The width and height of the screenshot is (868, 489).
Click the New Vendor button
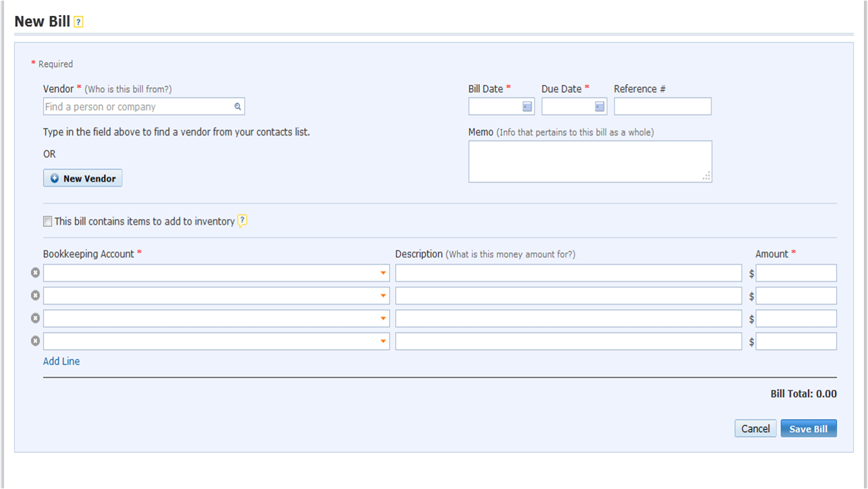click(x=82, y=178)
